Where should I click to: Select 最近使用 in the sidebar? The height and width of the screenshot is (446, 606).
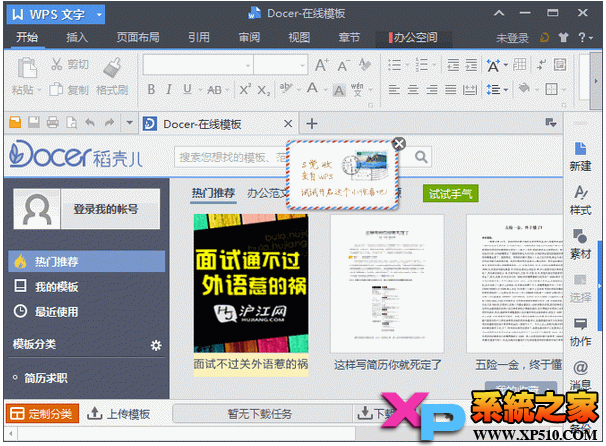pos(87,312)
